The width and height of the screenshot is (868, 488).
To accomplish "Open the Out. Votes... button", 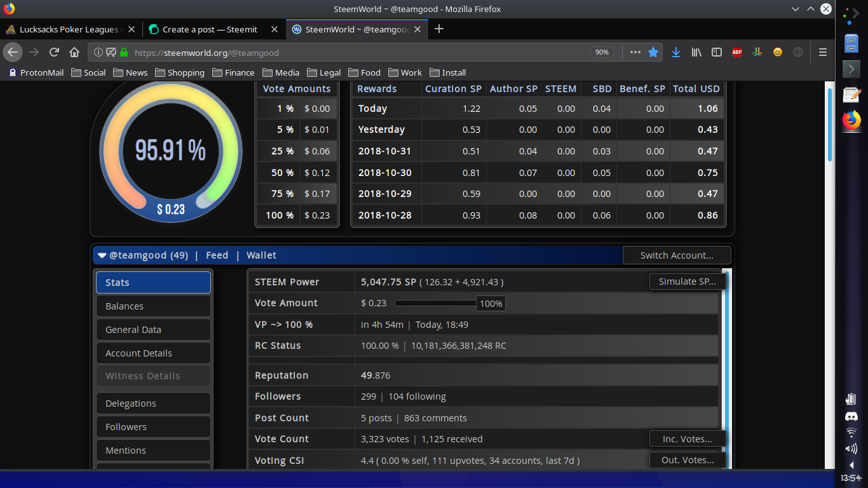I will [x=688, y=460].
